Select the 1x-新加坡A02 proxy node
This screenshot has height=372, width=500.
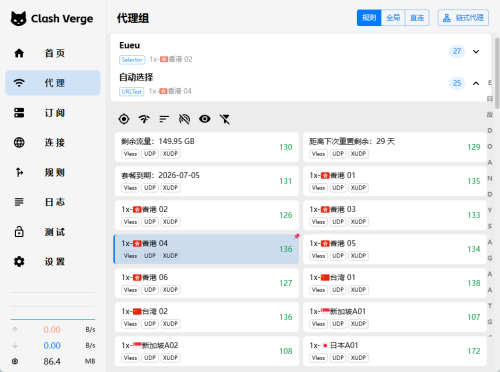(207, 351)
